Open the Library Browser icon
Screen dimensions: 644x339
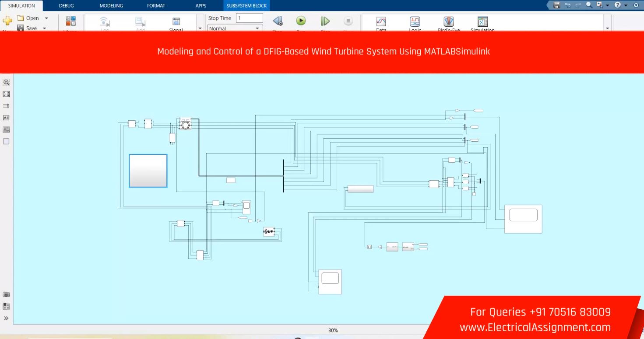[x=70, y=21]
